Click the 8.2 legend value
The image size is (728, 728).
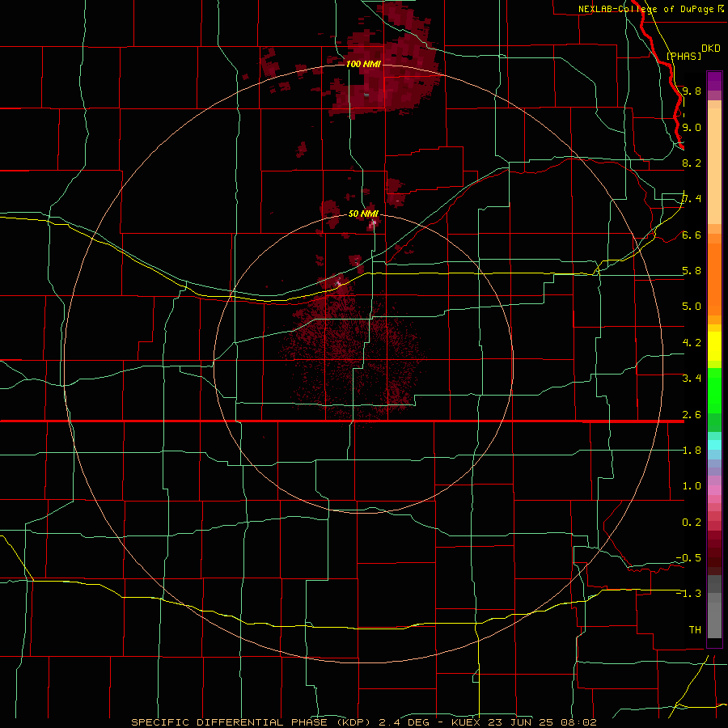pyautogui.click(x=692, y=163)
